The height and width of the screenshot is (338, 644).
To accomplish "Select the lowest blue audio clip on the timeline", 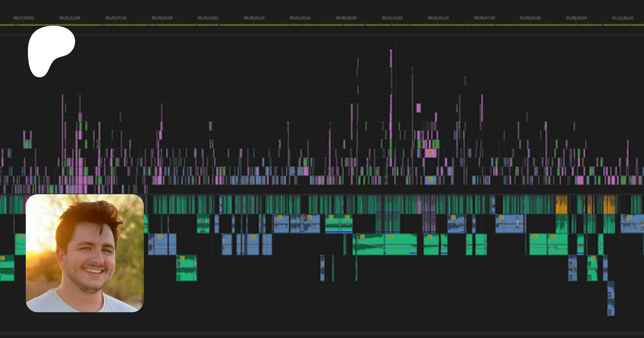I will [611, 299].
